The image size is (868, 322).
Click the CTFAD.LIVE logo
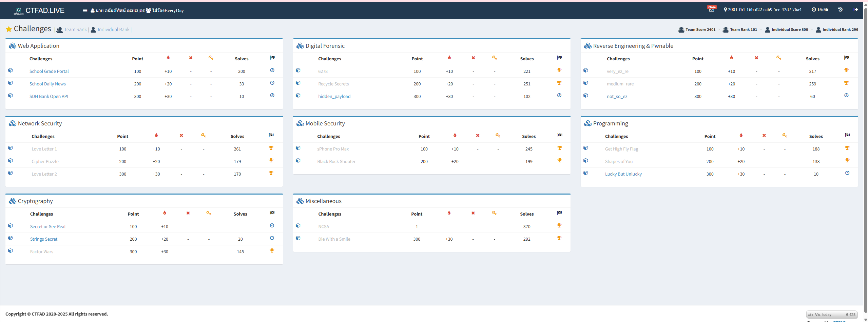[39, 11]
